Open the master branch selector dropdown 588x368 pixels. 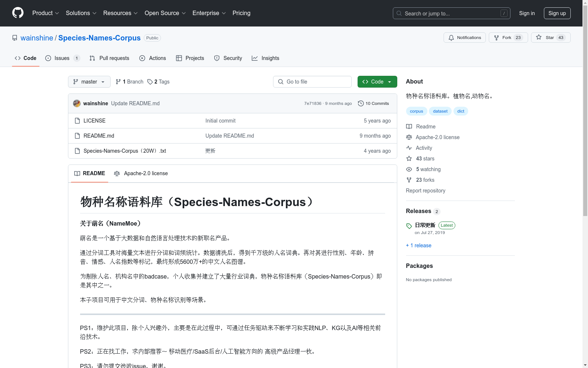coord(89,82)
